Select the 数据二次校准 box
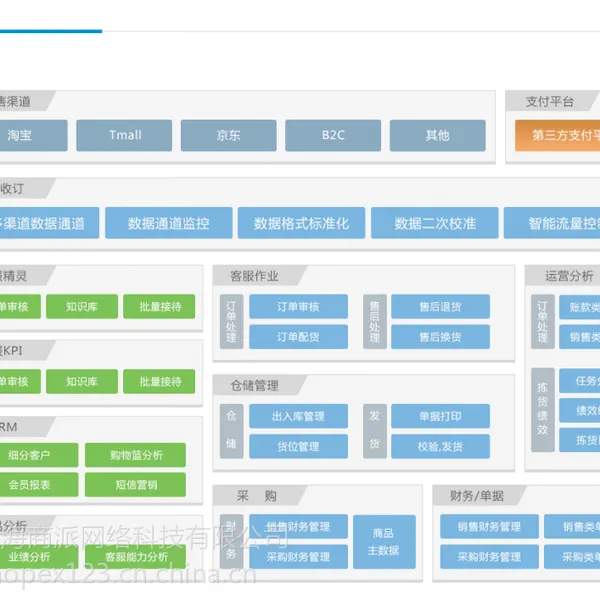 [x=435, y=223]
